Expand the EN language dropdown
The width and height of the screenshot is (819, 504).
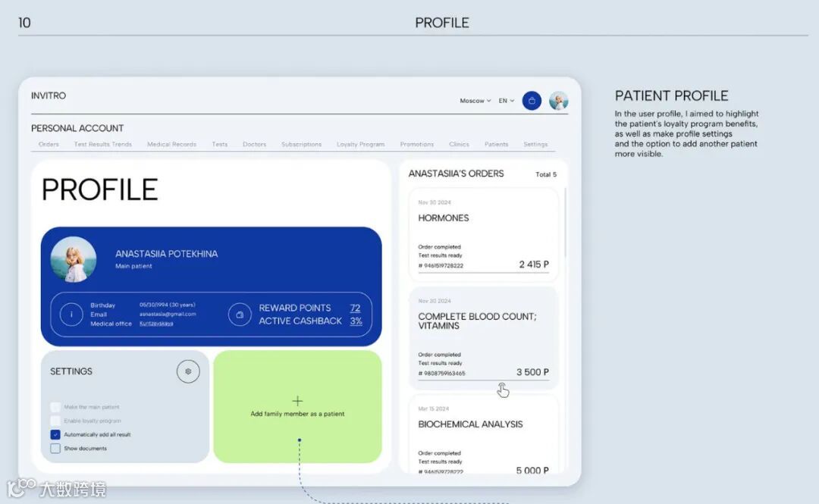(506, 101)
